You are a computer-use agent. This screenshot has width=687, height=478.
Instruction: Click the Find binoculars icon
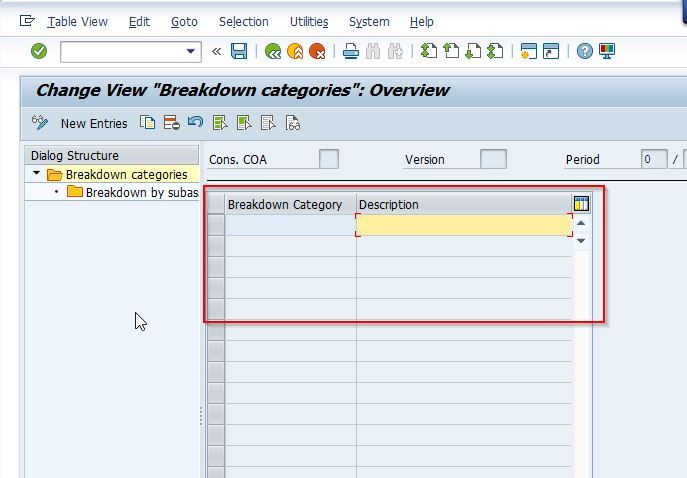pyautogui.click(x=373, y=51)
